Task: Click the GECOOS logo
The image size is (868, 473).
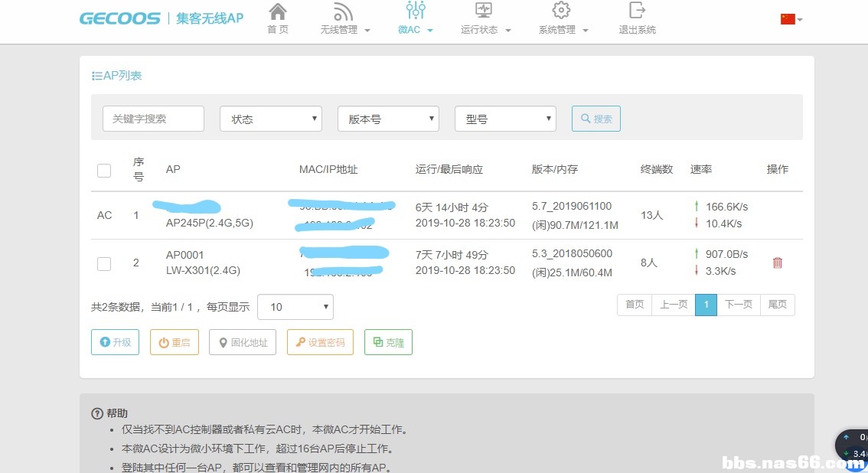Action: point(119,18)
